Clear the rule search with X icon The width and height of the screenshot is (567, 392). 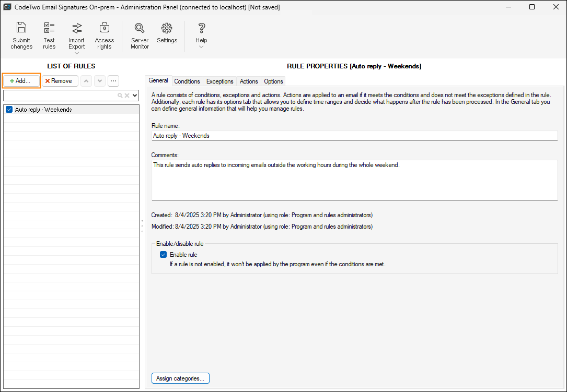click(x=126, y=96)
